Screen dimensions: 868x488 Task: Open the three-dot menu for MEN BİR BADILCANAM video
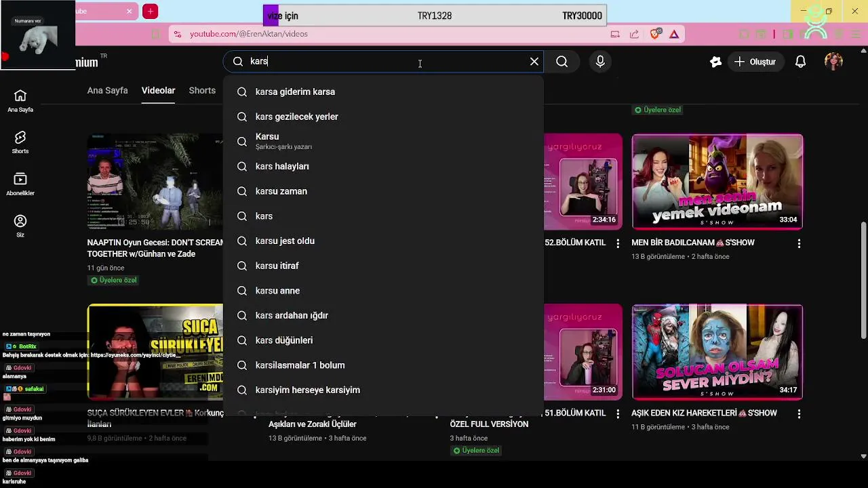(799, 243)
